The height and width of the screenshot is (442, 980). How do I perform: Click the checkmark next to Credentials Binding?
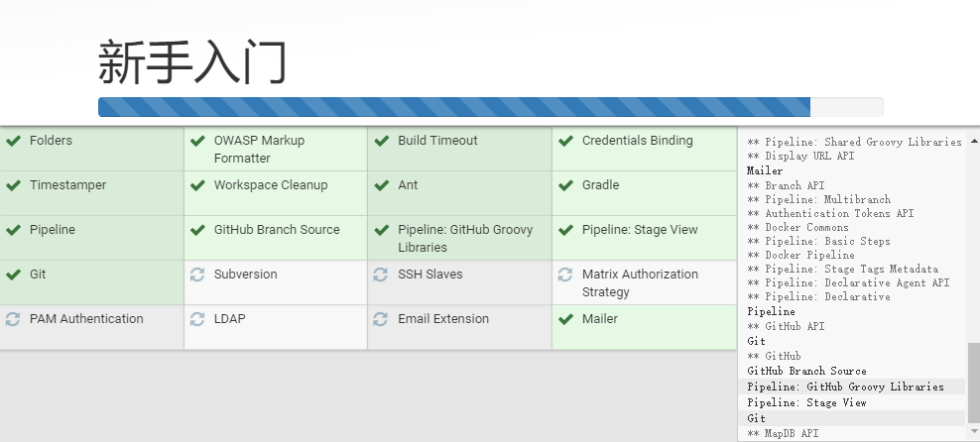pyautogui.click(x=565, y=141)
